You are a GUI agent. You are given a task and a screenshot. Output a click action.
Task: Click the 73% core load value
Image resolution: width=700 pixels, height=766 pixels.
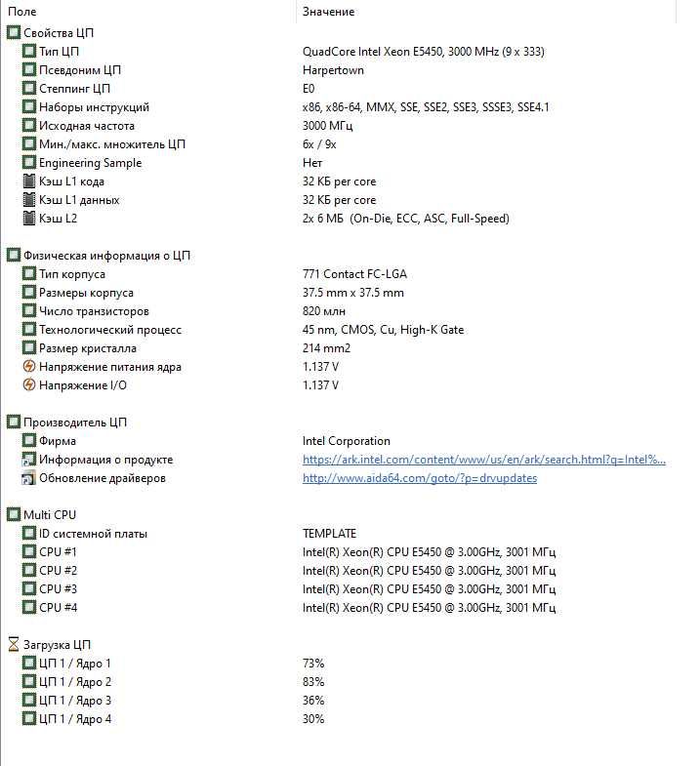point(313,664)
